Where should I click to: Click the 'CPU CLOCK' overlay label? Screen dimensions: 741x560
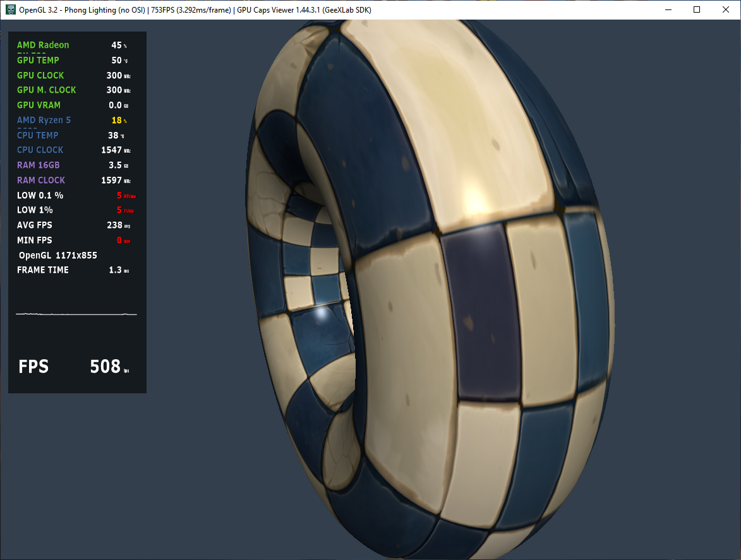pos(40,150)
